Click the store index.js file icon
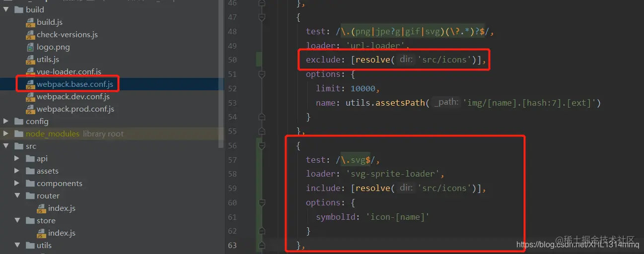This screenshot has width=644, height=254. click(41, 233)
